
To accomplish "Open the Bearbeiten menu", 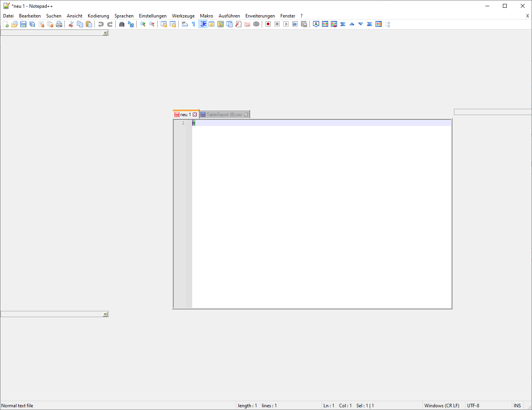I will [30, 16].
